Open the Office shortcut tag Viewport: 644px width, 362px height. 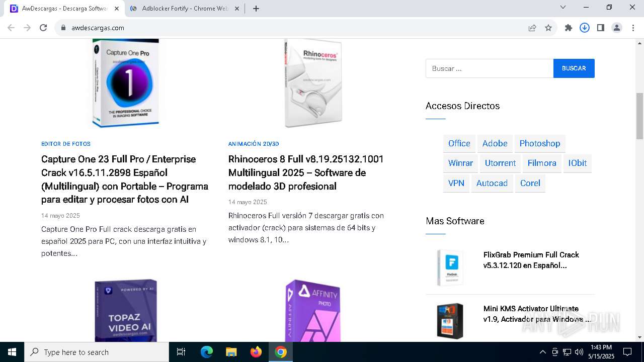(x=459, y=143)
